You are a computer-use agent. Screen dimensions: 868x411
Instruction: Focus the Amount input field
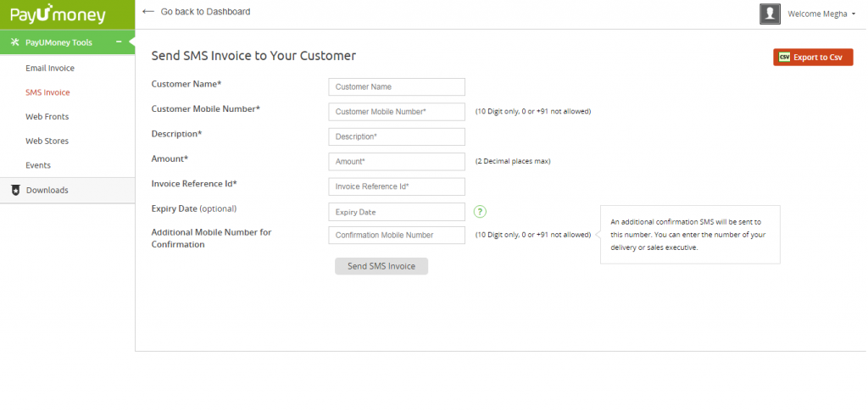tap(397, 162)
